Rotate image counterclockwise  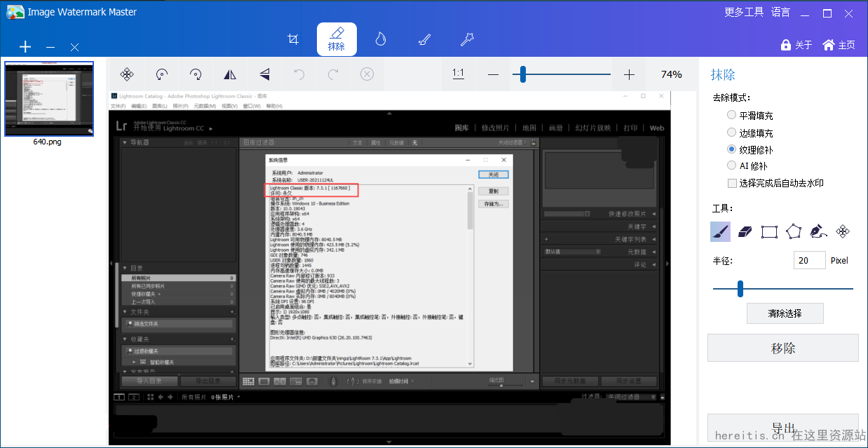click(162, 74)
